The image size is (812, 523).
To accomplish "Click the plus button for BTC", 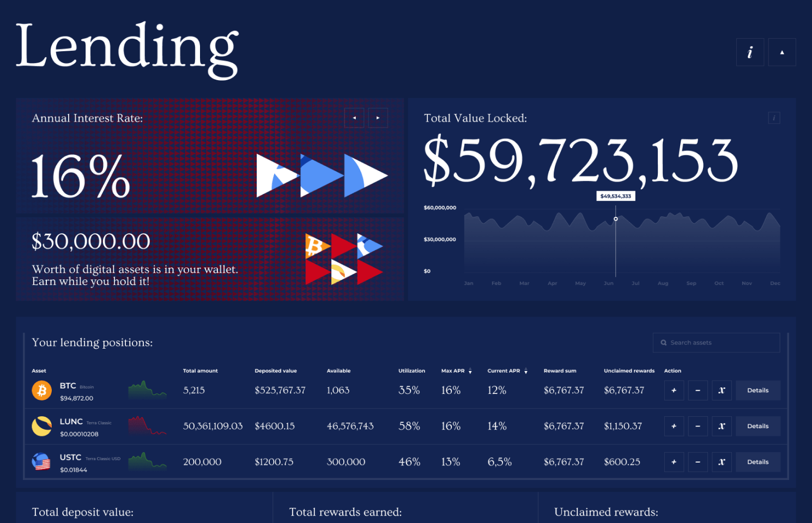I will pos(674,391).
